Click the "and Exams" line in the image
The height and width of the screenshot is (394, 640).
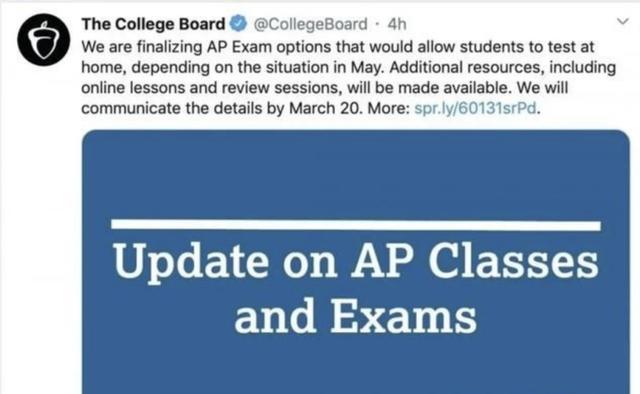point(356,316)
